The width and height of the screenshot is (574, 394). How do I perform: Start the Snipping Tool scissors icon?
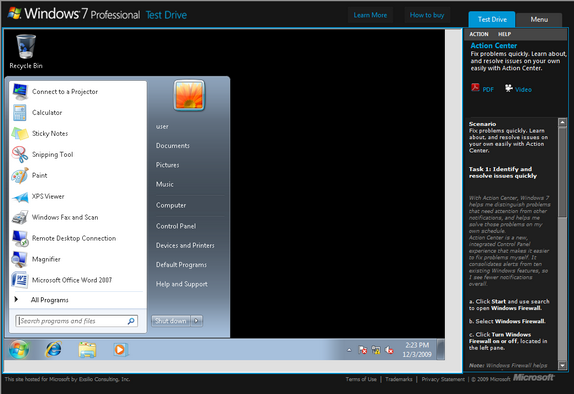pyautogui.click(x=20, y=154)
